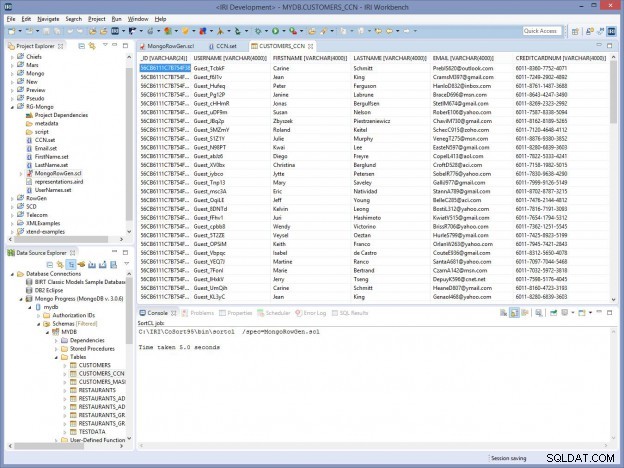Viewport: 624px width, 468px height.
Task: Select the Mongo Progress (MongoDB) connection
Action: 79,298
